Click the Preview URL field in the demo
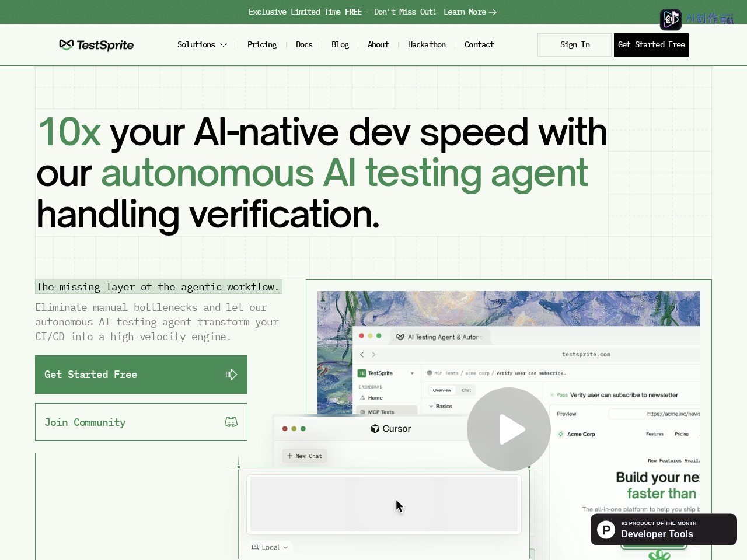 pos(654,414)
